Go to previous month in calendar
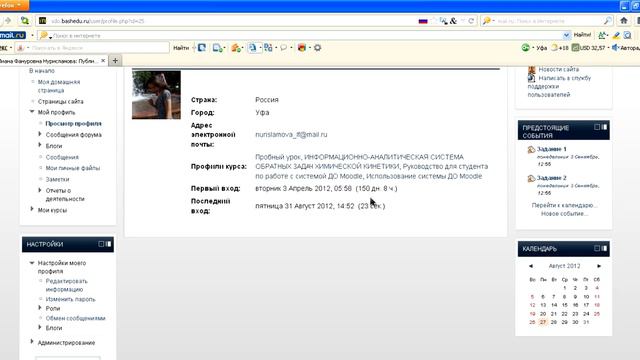This screenshot has height=360, width=640. pos(531,266)
